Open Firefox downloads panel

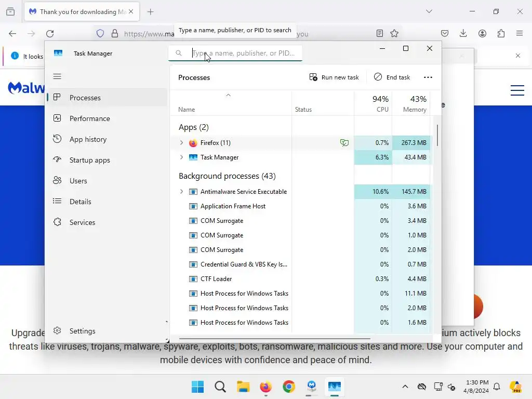click(463, 33)
